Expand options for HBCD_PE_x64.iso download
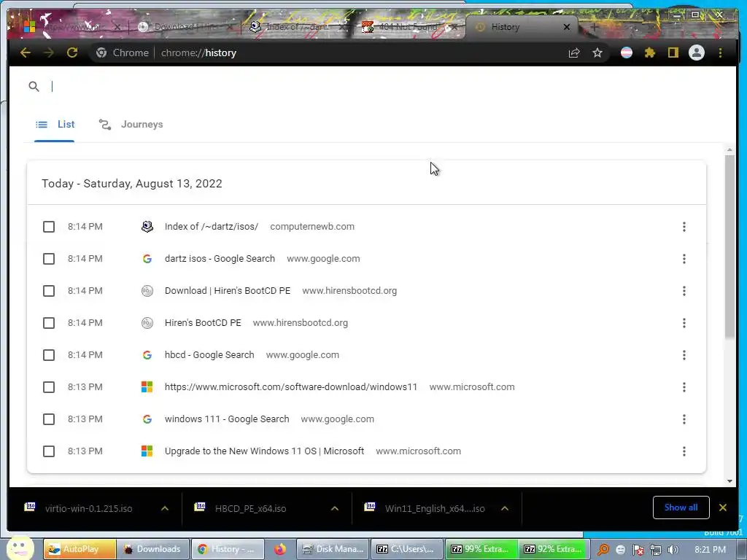This screenshot has width=747, height=560. click(x=334, y=508)
